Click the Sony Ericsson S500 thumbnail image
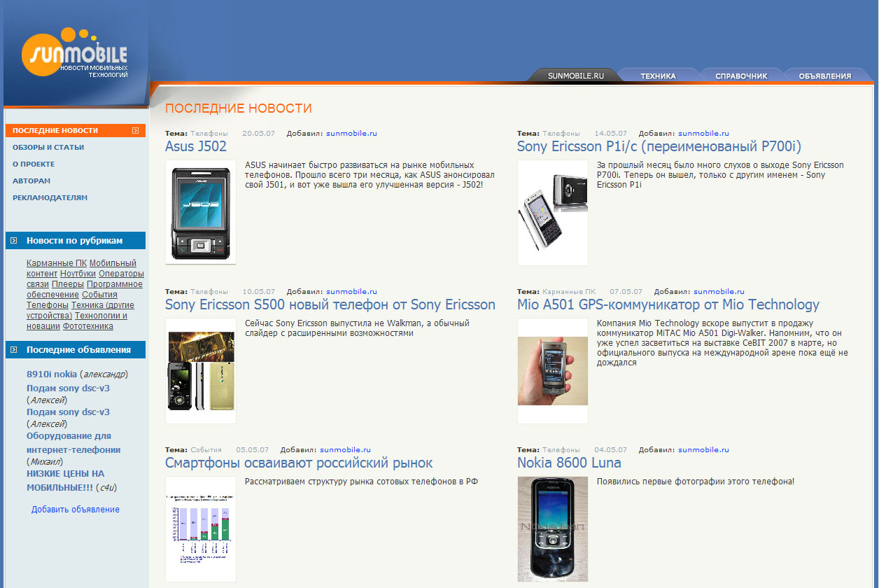 coord(201,371)
